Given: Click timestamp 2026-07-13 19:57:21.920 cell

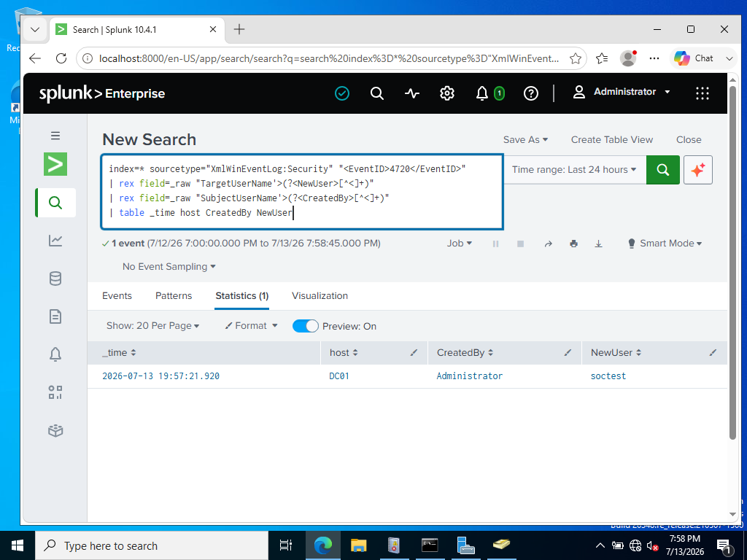Looking at the screenshot, I should click(161, 376).
